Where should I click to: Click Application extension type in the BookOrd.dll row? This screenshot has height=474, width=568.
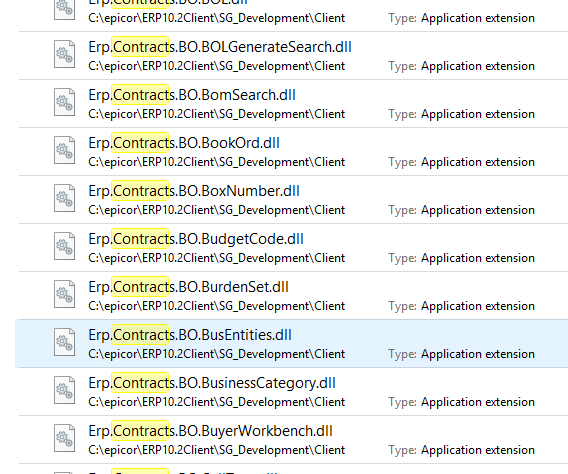[478, 162]
